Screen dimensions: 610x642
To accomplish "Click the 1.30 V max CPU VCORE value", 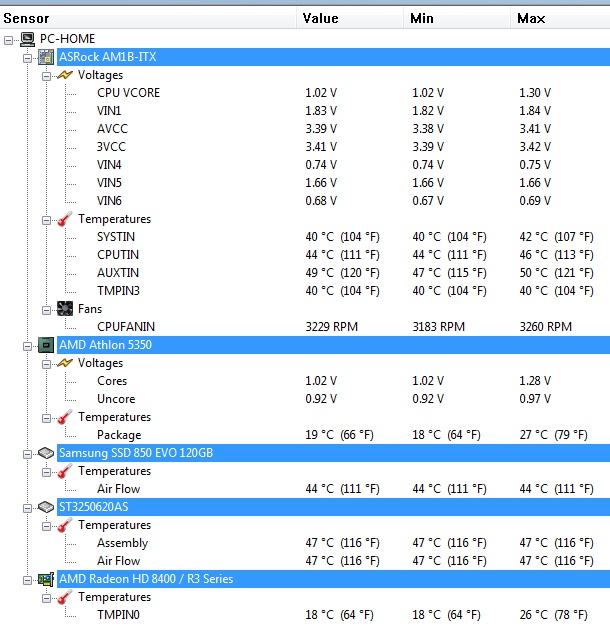I will point(535,93).
